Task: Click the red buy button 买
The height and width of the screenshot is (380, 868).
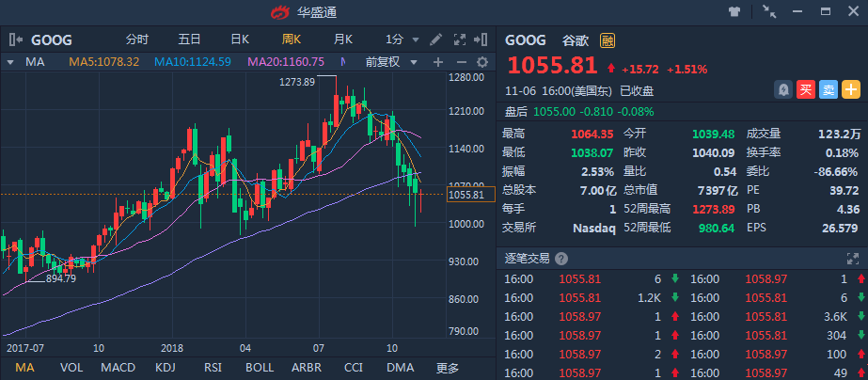Action: pyautogui.click(x=806, y=89)
